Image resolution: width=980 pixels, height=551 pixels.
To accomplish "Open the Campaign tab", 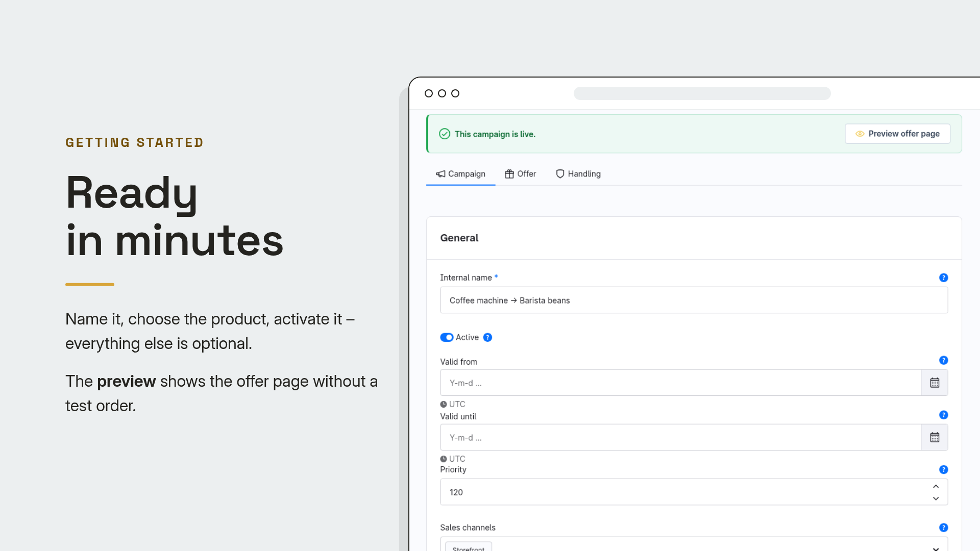I will (460, 174).
